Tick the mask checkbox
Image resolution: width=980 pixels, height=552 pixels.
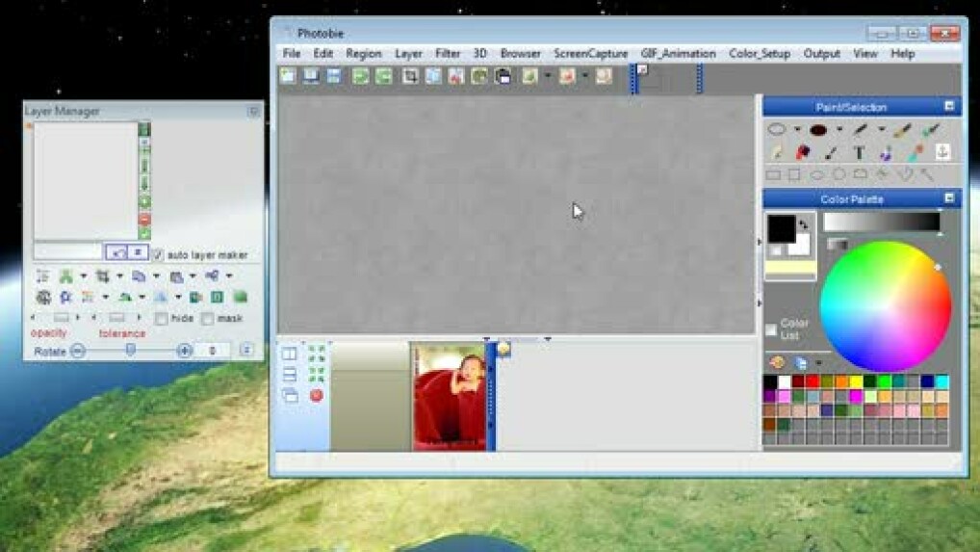click(207, 318)
